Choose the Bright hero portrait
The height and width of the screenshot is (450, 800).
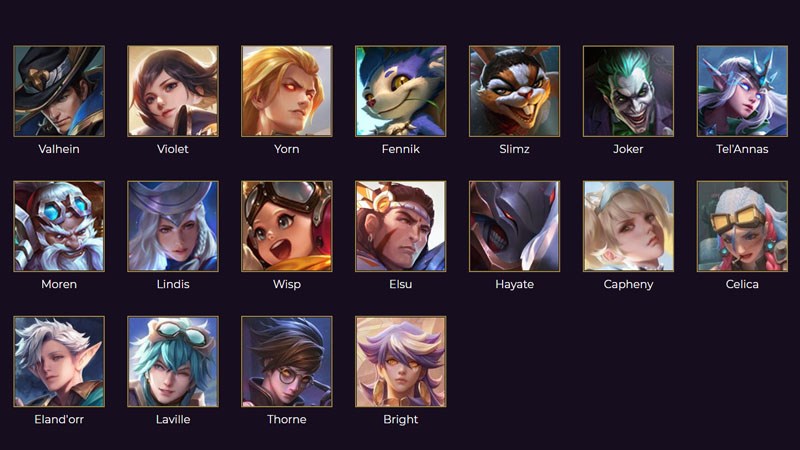[401, 361]
